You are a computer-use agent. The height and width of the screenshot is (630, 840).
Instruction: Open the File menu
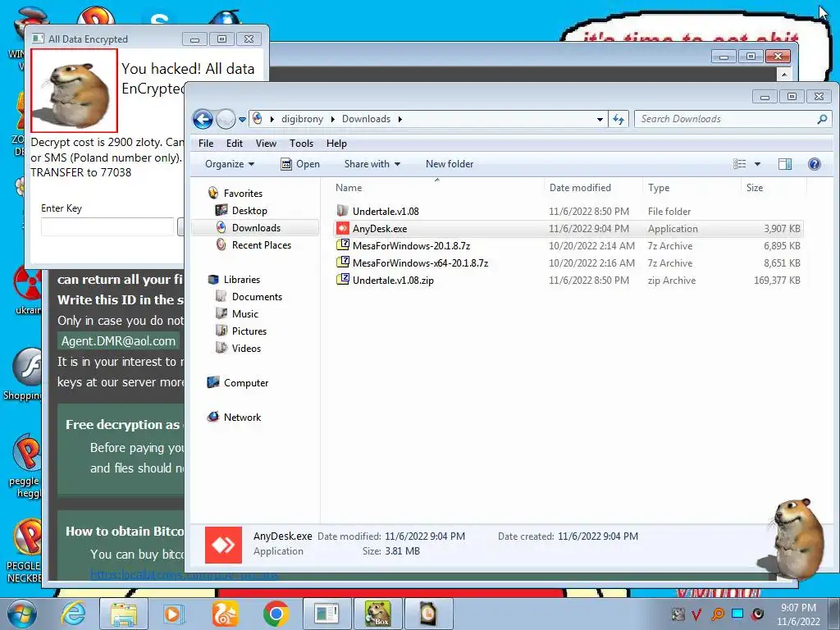pos(206,144)
